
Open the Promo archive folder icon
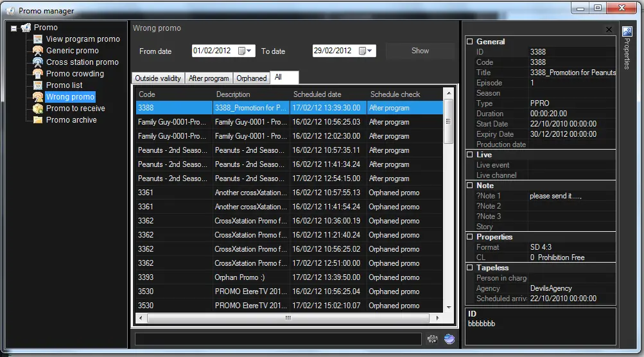pos(38,120)
